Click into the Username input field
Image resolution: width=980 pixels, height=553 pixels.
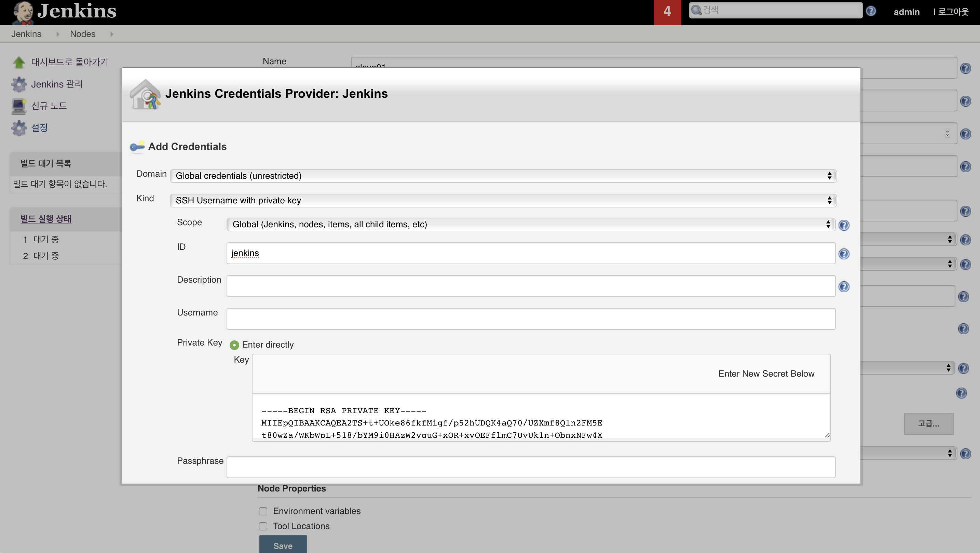pyautogui.click(x=531, y=319)
